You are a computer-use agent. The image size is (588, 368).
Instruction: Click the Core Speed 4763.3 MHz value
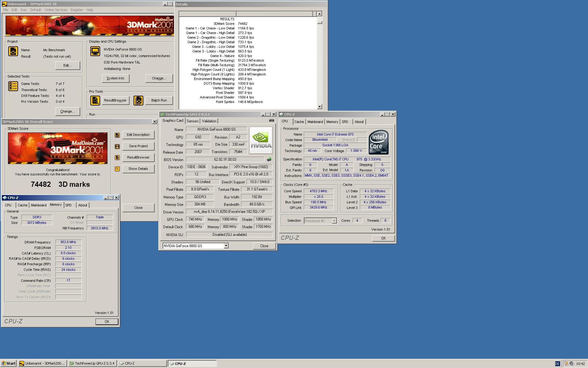[318, 191]
